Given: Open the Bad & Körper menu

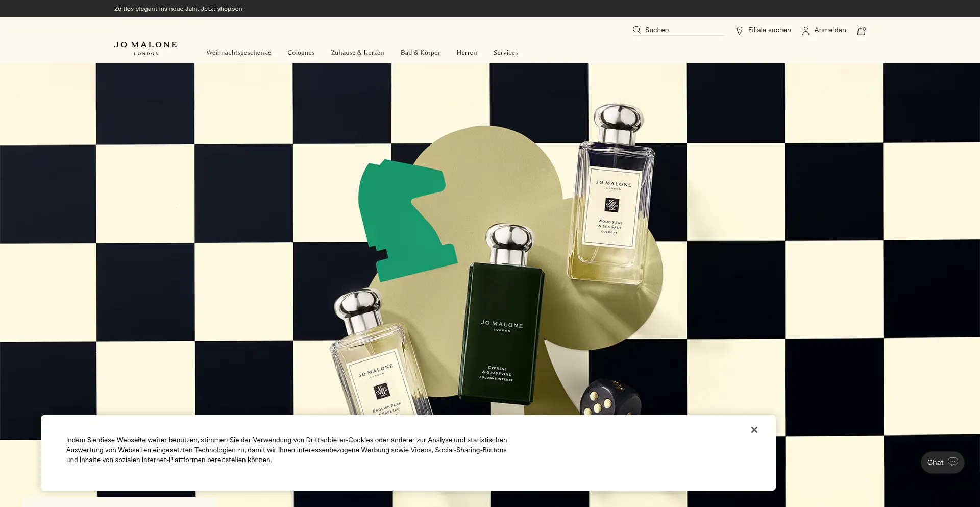Looking at the screenshot, I should [x=420, y=52].
